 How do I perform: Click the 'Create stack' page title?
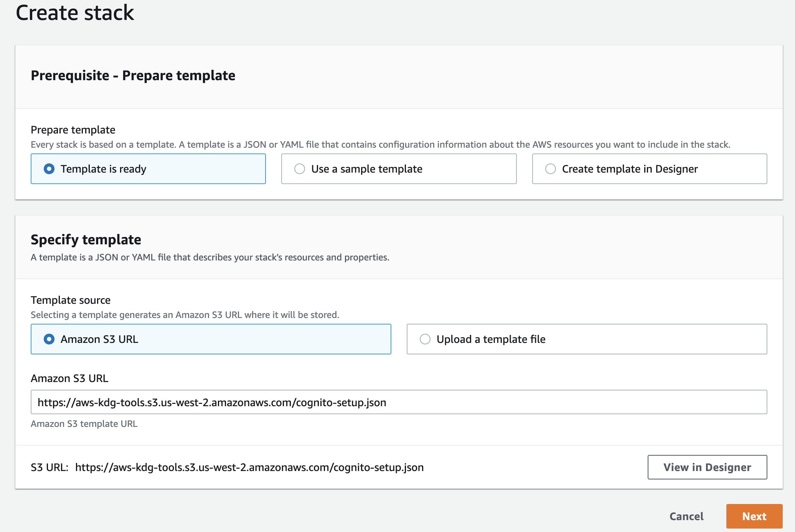coord(75,13)
